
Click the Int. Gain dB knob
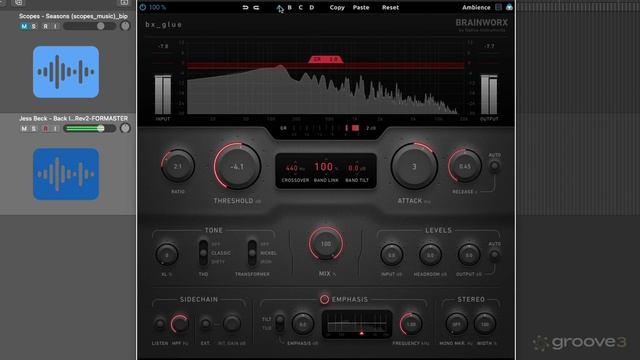pyautogui.click(x=231, y=324)
